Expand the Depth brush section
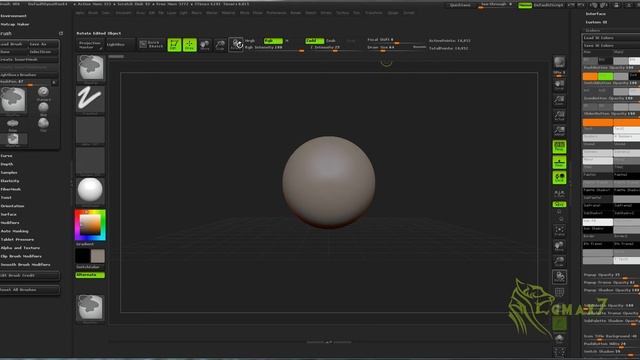The image size is (640, 360). click(7, 164)
